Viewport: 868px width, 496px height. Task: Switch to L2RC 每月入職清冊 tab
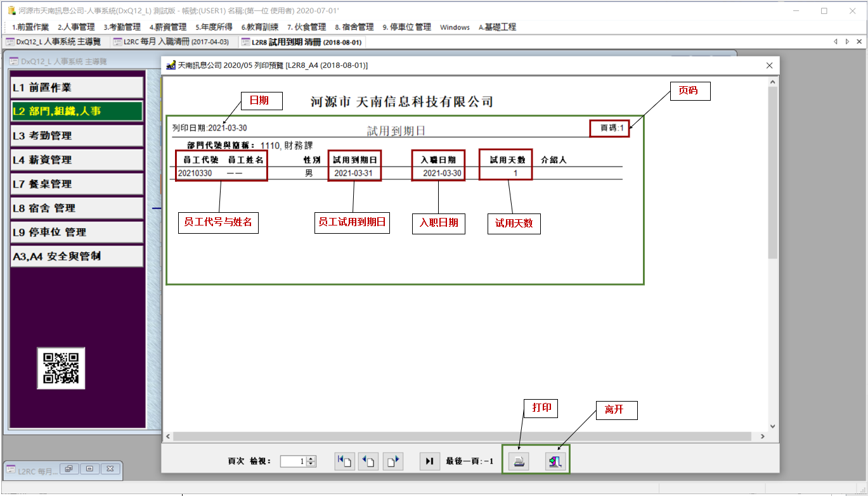pyautogui.click(x=171, y=42)
